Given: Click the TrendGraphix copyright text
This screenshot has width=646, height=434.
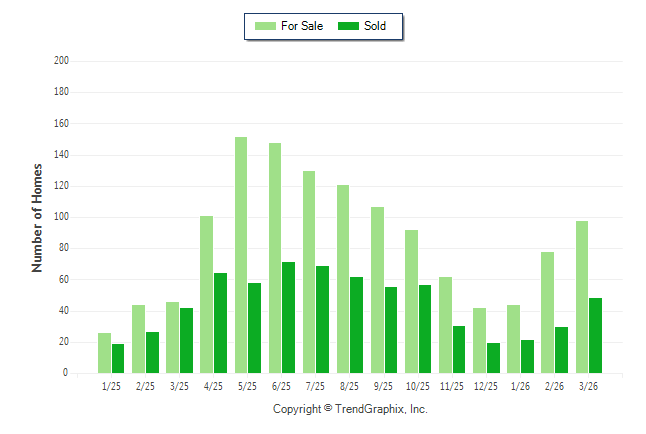Looking at the screenshot, I should pyautogui.click(x=350, y=409).
